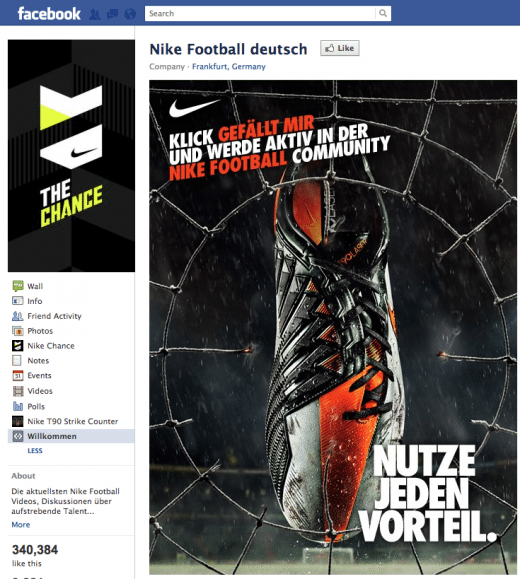The width and height of the screenshot is (520, 579).
Task: Click The Chance profile picture
Action: click(71, 155)
